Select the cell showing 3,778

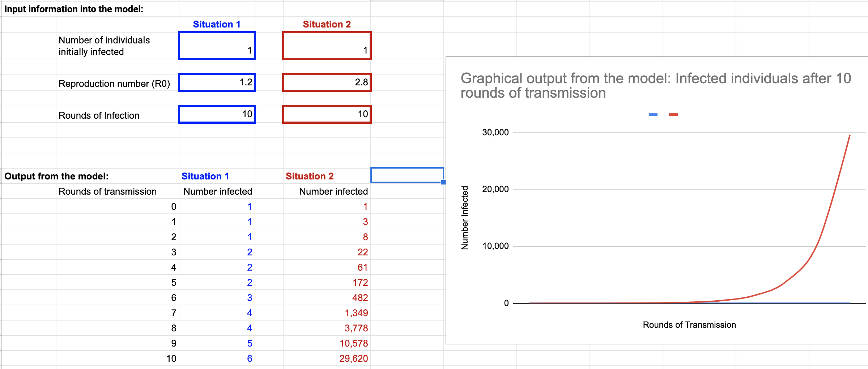tap(327, 328)
